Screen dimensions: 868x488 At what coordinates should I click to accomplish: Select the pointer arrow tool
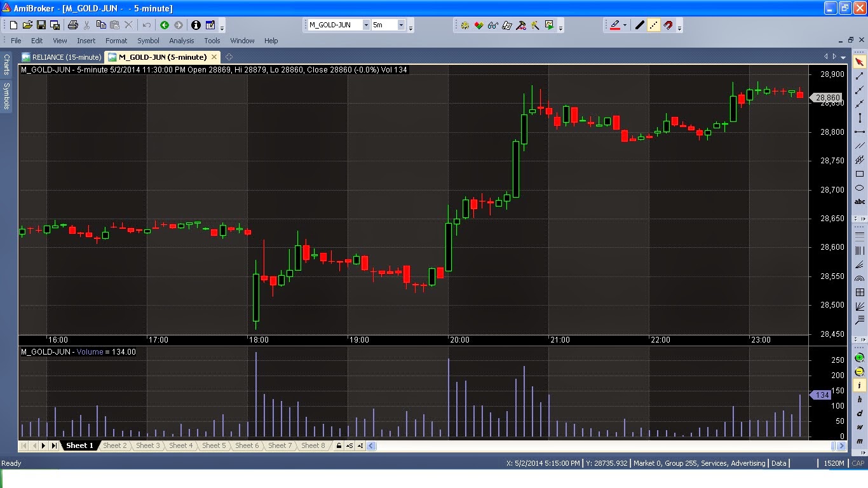click(x=860, y=61)
